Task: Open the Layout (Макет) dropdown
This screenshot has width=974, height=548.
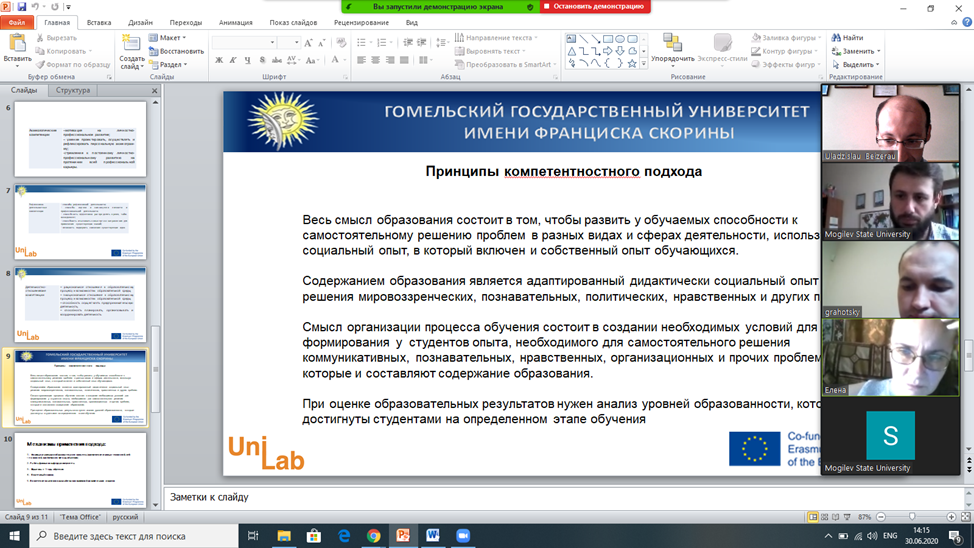Action: [168, 38]
